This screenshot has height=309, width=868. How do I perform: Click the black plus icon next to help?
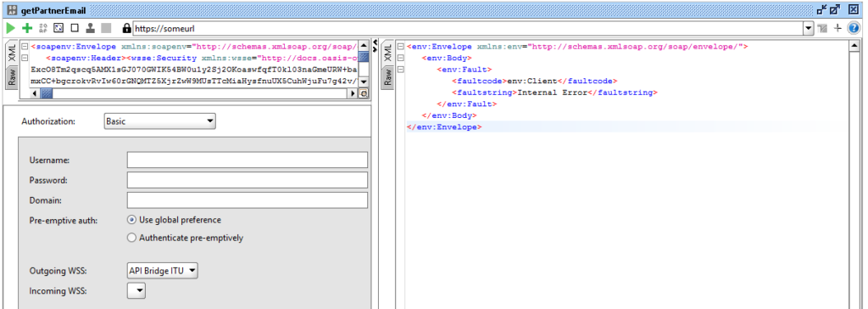[x=837, y=28]
